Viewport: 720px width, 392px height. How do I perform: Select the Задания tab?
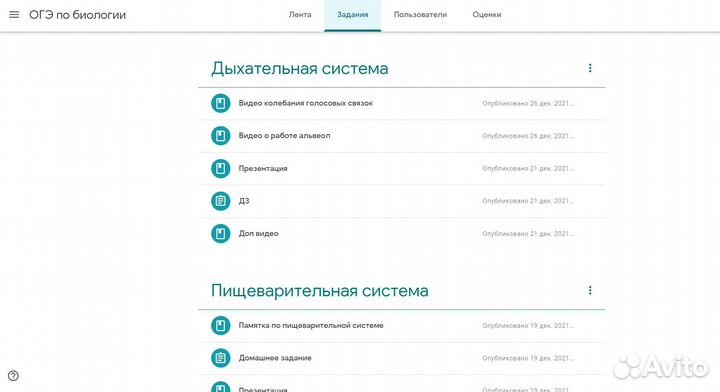[353, 15]
